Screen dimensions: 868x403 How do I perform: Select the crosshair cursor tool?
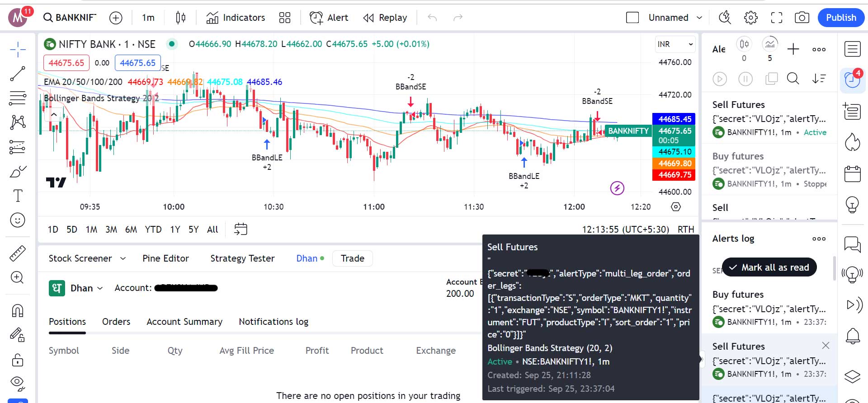[x=18, y=49]
